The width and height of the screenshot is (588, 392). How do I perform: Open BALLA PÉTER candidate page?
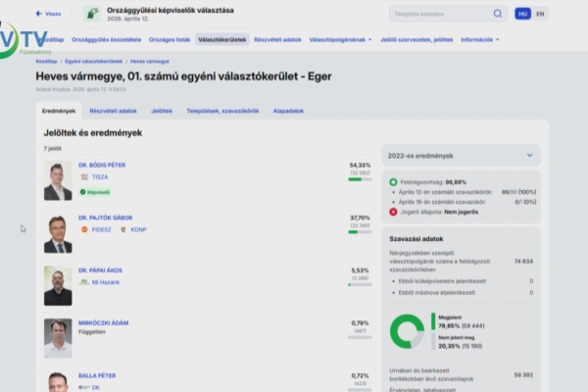(x=97, y=375)
